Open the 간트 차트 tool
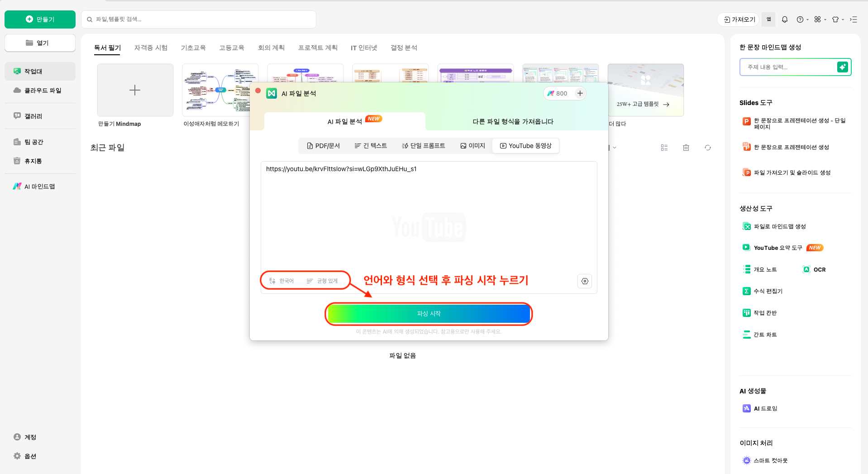The image size is (868, 474). coord(765,334)
